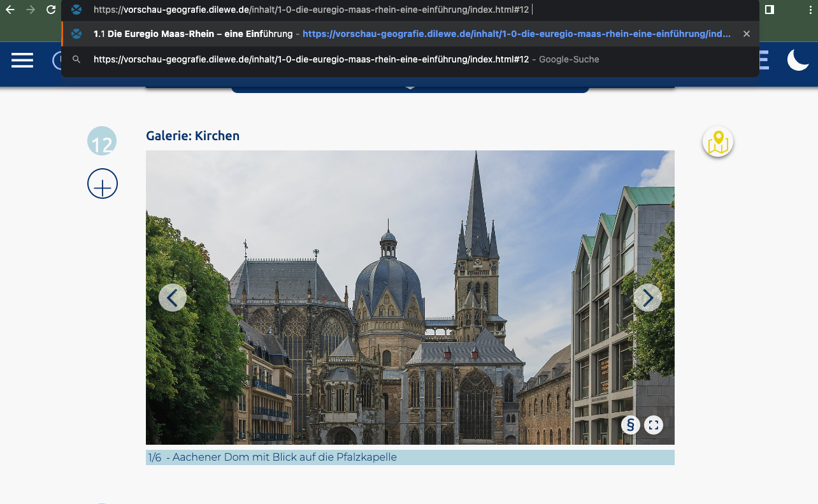
Task: Remove the Euregio Maas-Rhein autocomplete suggestion
Action: pos(747,34)
